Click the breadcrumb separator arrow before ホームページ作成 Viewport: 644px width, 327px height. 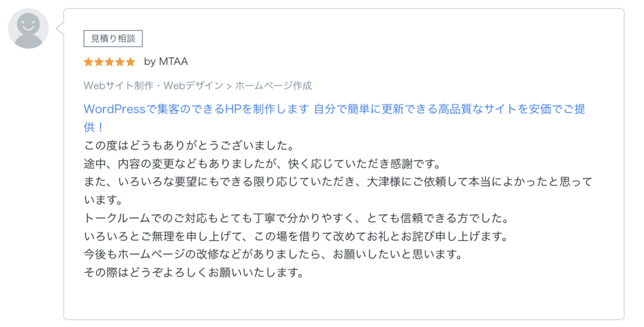(x=230, y=86)
